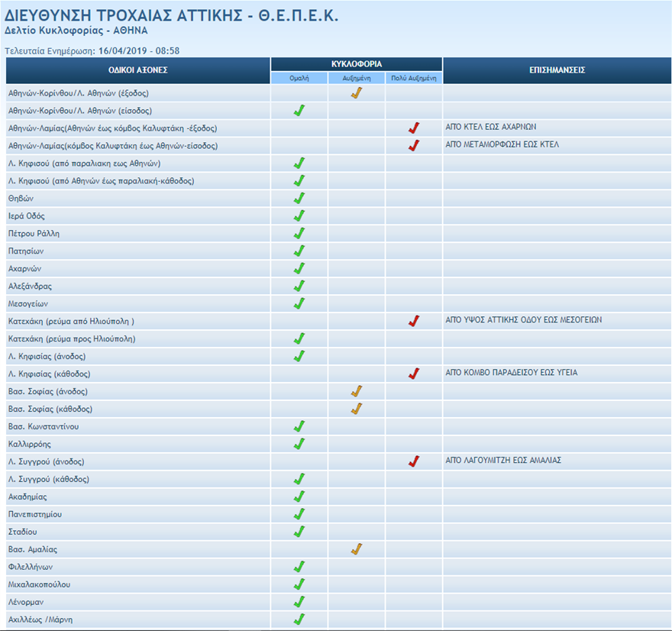Screen dimensions: 672x631
Task: Click orange checkmark for Αθηνών-Κορίνθου (έξοδος)
Action: click(357, 93)
